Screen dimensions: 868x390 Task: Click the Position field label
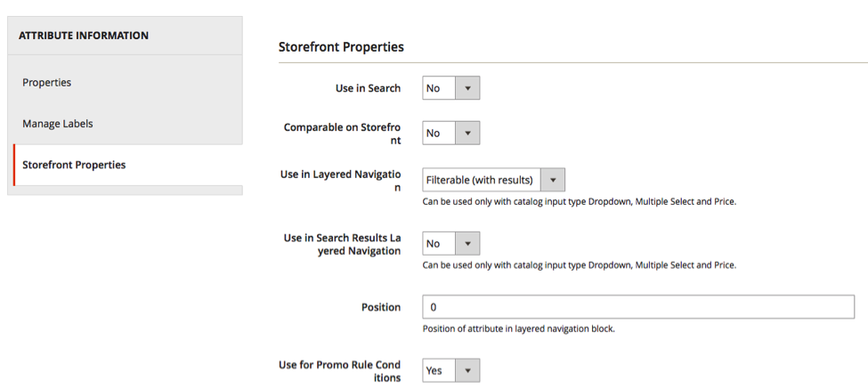point(381,307)
